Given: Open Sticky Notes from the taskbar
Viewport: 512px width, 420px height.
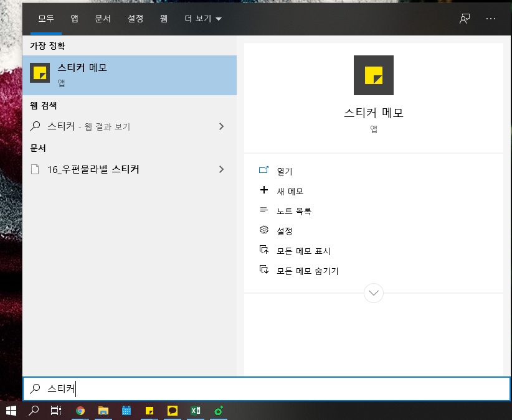Looking at the screenshot, I should tap(149, 411).
